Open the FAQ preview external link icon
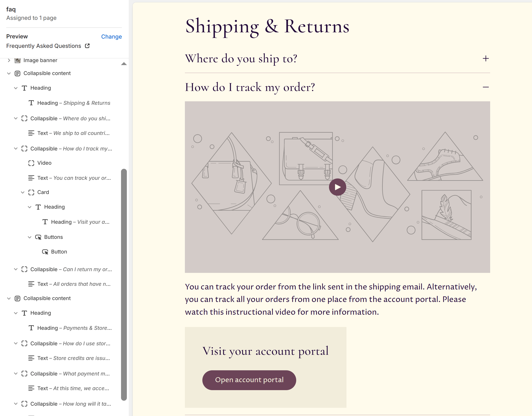Viewport: 532px width, 416px height. (x=87, y=46)
